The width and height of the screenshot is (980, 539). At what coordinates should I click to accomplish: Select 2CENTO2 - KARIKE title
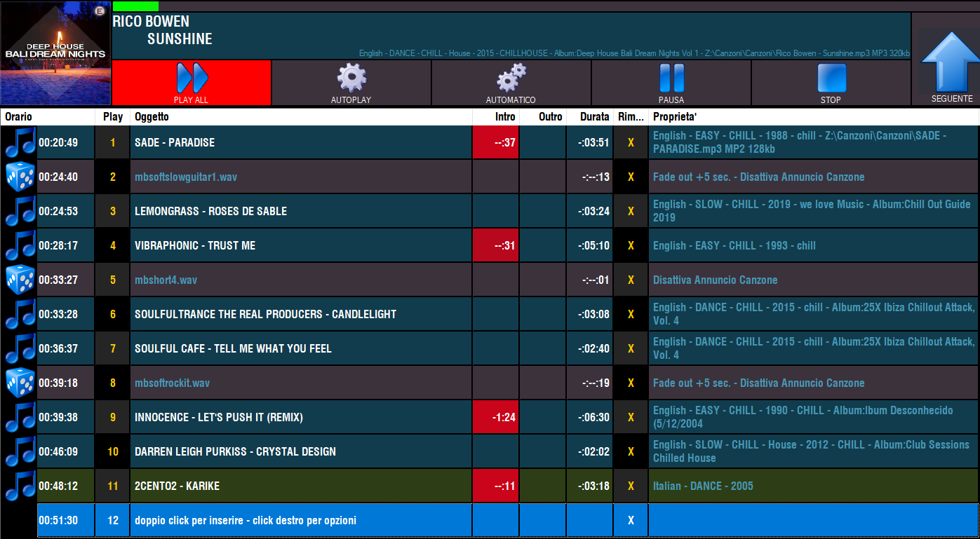177,486
